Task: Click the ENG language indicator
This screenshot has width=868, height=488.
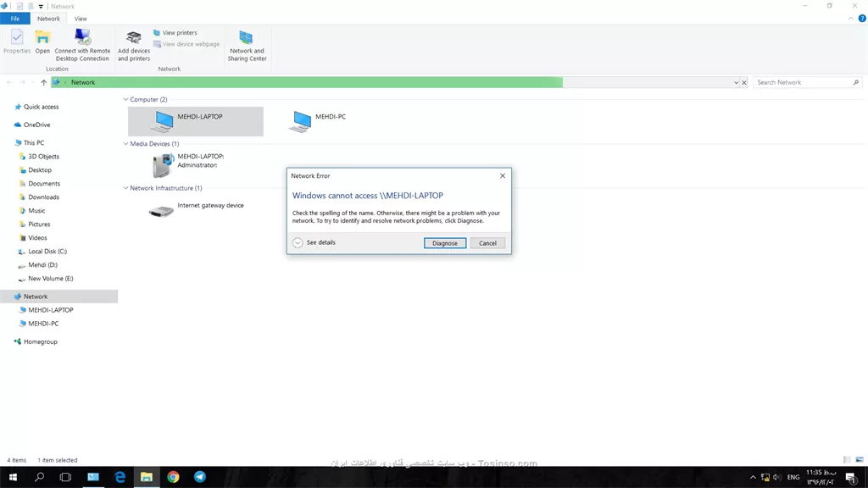Action: [793, 478]
